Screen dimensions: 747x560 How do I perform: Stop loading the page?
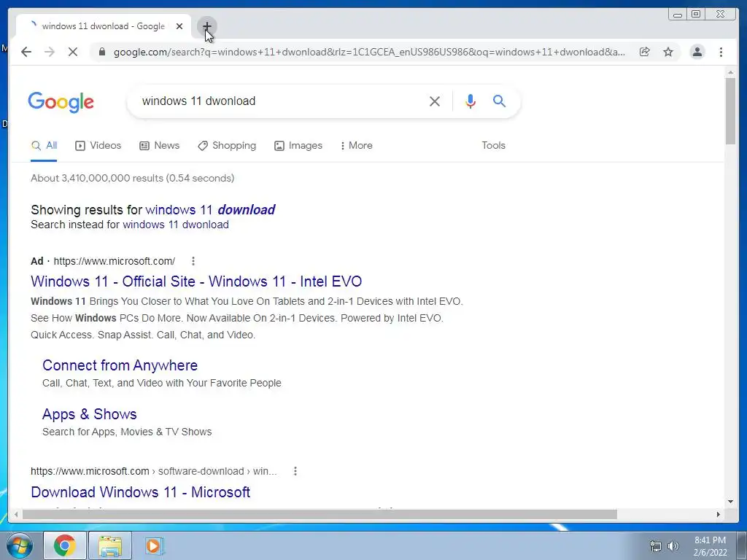73,52
